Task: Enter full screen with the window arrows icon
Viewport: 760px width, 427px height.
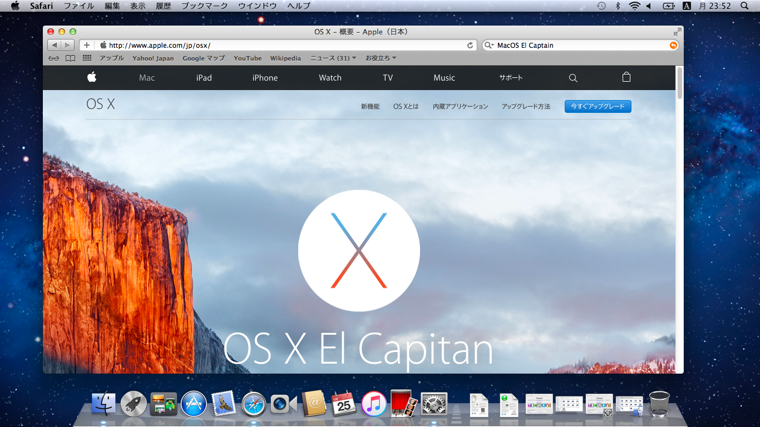Action: coord(677,32)
